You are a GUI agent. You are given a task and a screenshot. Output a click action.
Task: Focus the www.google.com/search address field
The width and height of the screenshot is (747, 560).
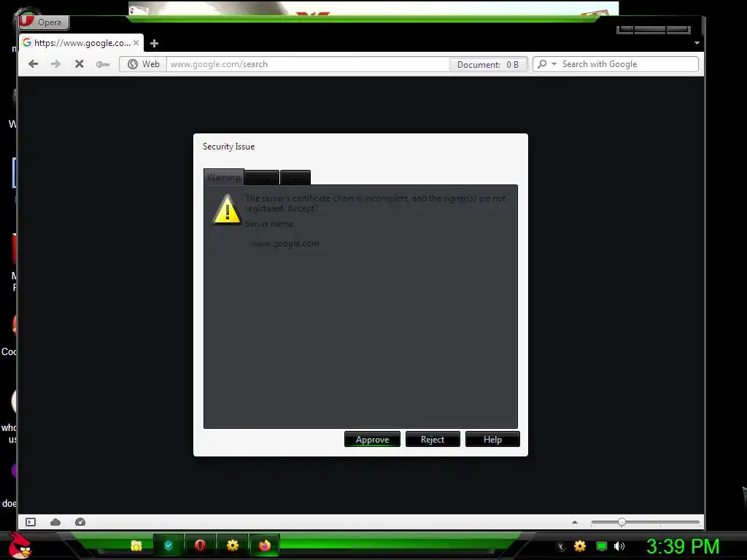pos(307,64)
